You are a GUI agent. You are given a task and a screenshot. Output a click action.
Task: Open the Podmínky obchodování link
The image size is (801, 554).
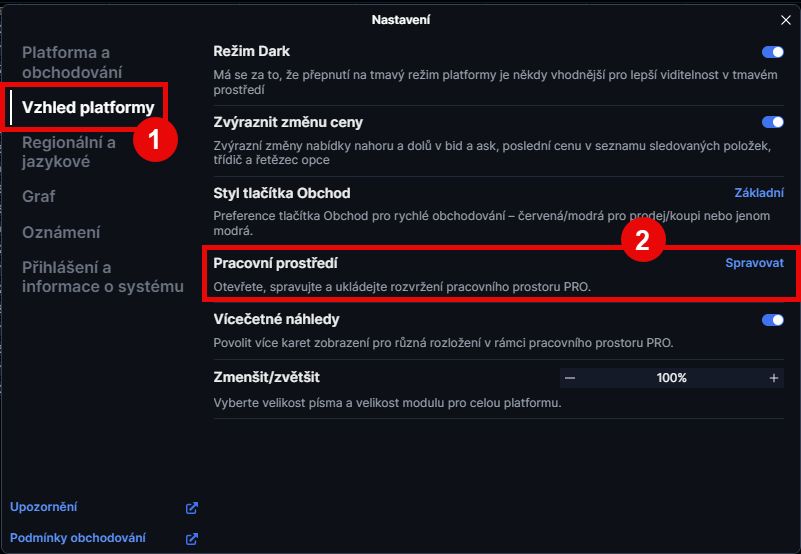(77, 538)
